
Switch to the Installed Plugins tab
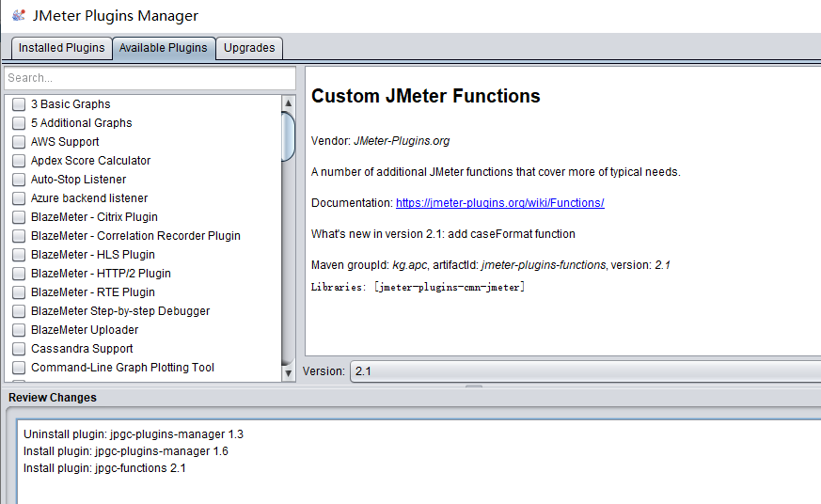tap(61, 48)
